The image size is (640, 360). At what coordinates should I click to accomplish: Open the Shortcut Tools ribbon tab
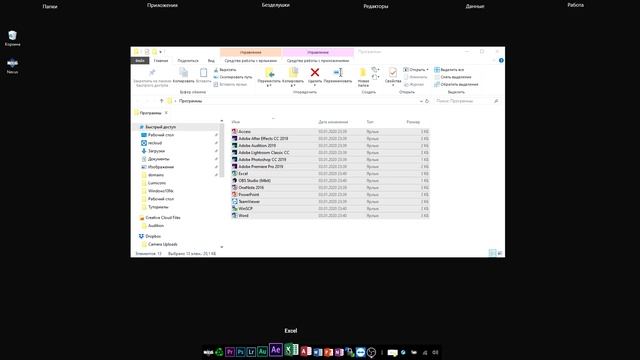pyautogui.click(x=251, y=60)
